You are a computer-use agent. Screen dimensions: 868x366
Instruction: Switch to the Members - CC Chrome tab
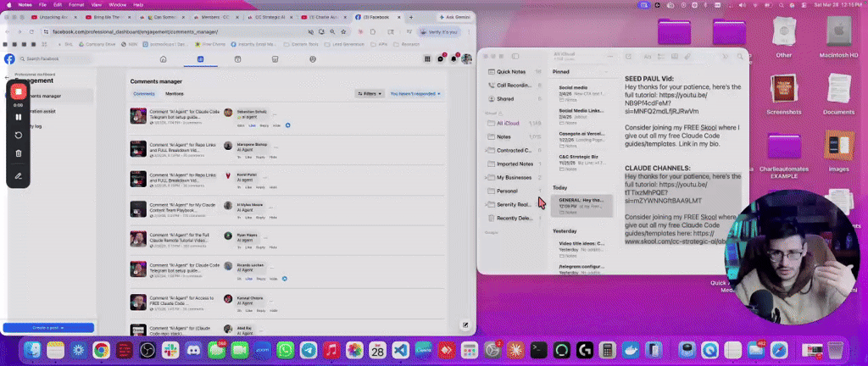[x=214, y=17]
